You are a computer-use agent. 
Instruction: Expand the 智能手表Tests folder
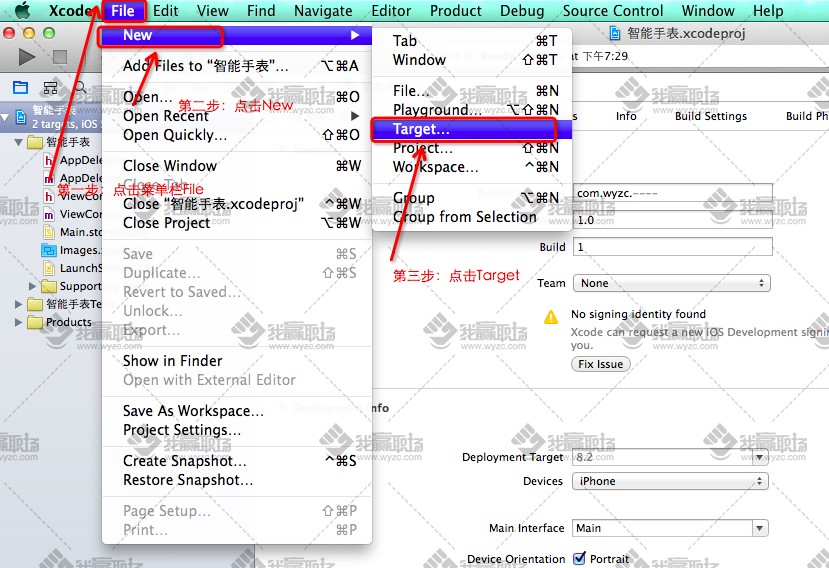(19, 304)
